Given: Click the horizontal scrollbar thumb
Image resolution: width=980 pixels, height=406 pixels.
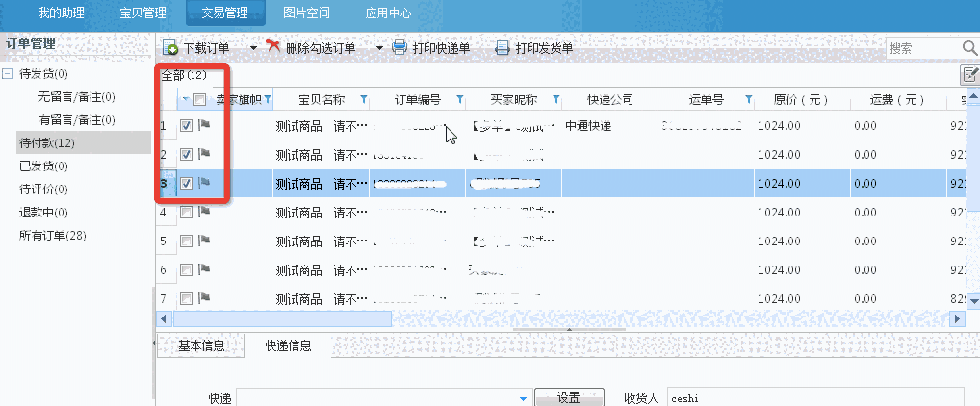Looking at the screenshot, I should pyautogui.click(x=282, y=318).
